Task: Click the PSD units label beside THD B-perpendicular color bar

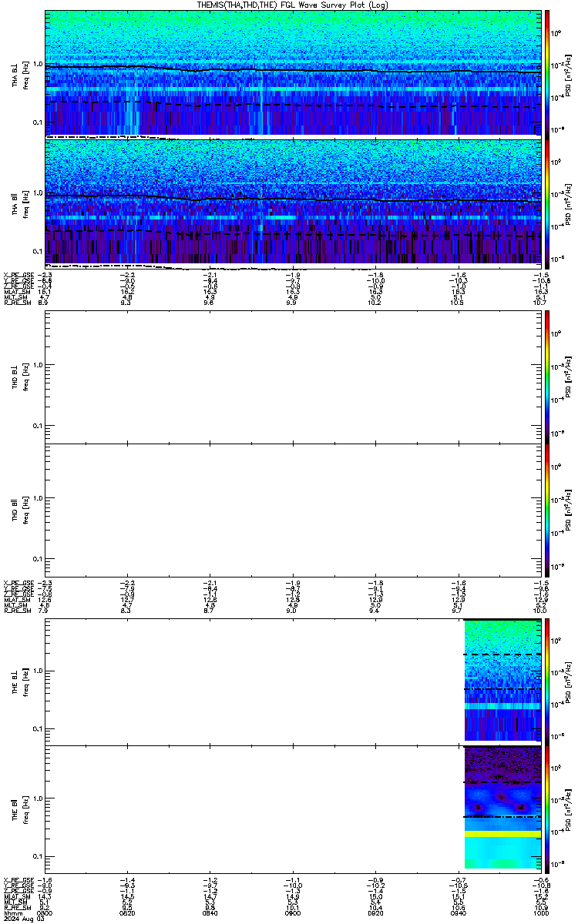Action: click(567, 377)
